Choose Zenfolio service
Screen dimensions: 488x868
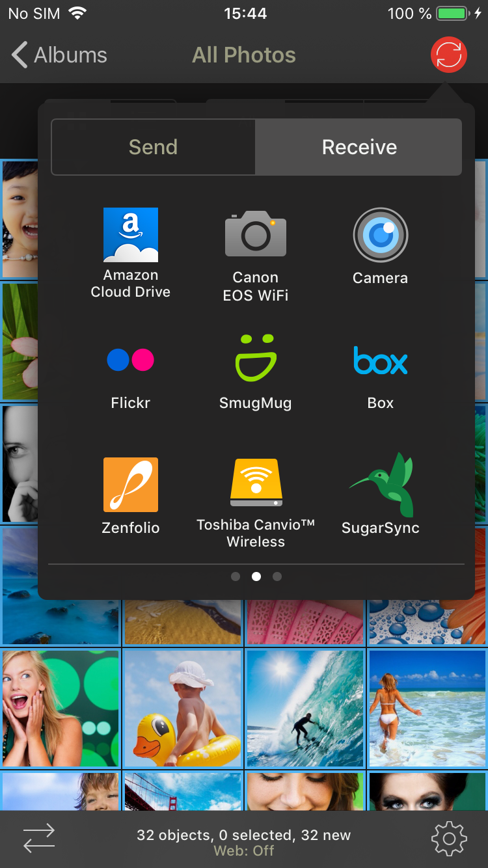(x=130, y=496)
